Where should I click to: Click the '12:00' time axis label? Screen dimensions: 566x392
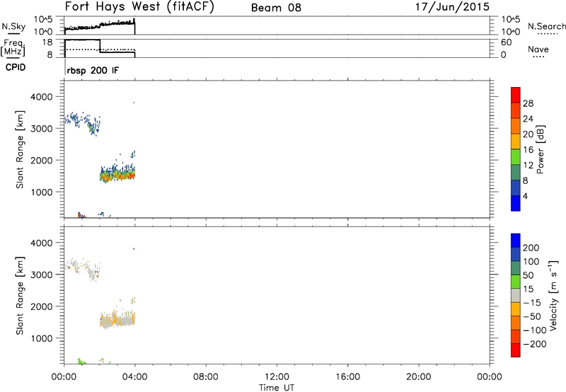[x=277, y=376]
